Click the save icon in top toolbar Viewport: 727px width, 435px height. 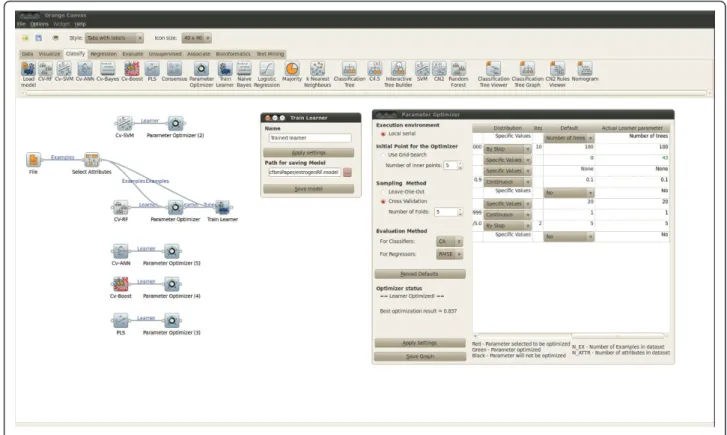pos(38,38)
